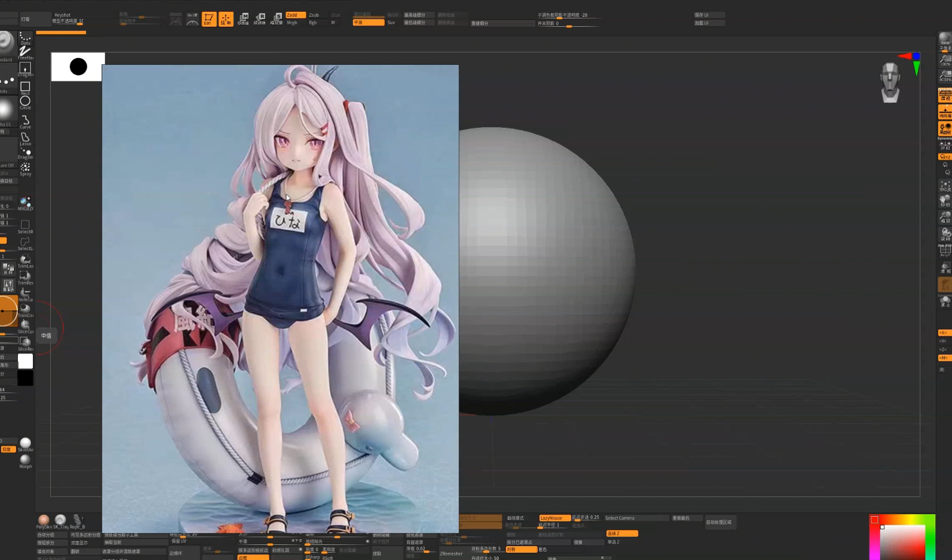Click the BPR render icon
Image resolution: width=952 pixels, height=560 pixels.
(x=945, y=39)
